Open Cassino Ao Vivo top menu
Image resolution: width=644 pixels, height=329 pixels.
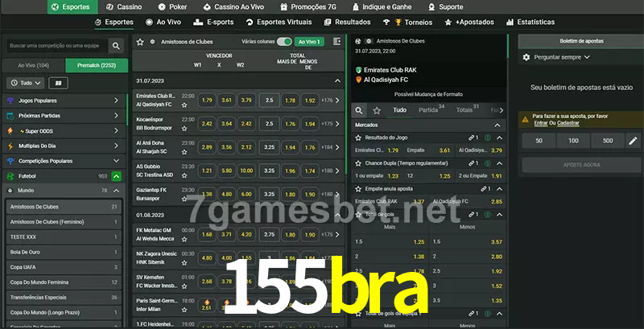[x=233, y=7]
